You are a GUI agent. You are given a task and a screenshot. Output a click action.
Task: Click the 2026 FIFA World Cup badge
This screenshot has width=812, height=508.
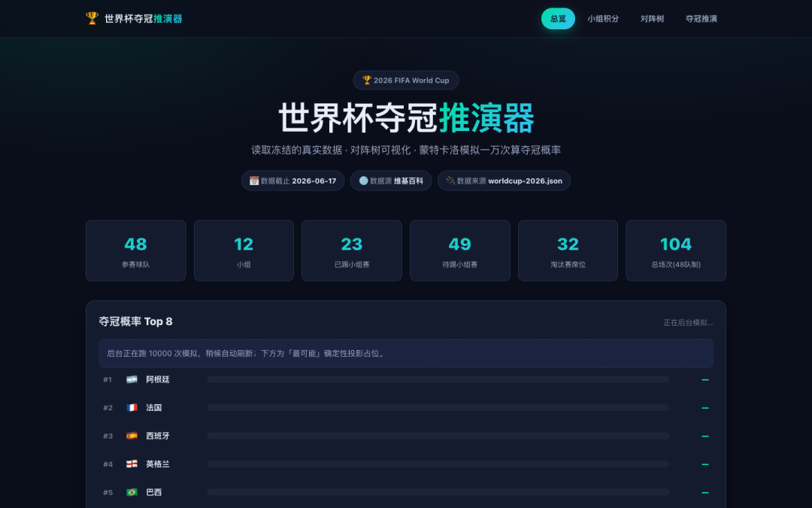405,81
